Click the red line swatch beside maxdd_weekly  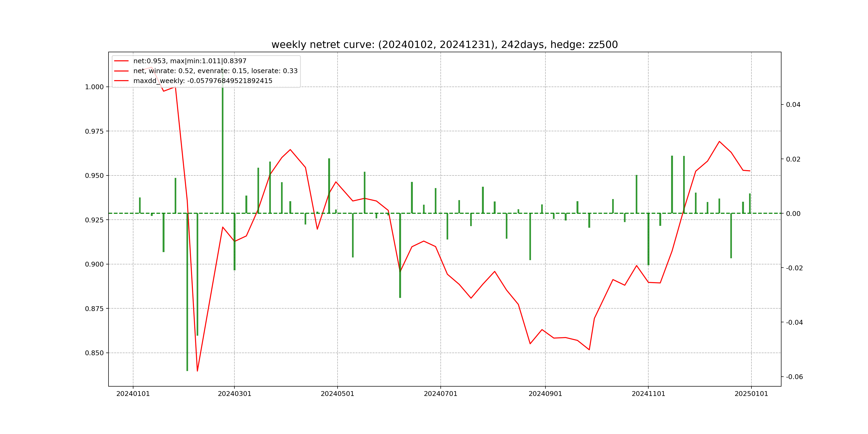[121, 81]
